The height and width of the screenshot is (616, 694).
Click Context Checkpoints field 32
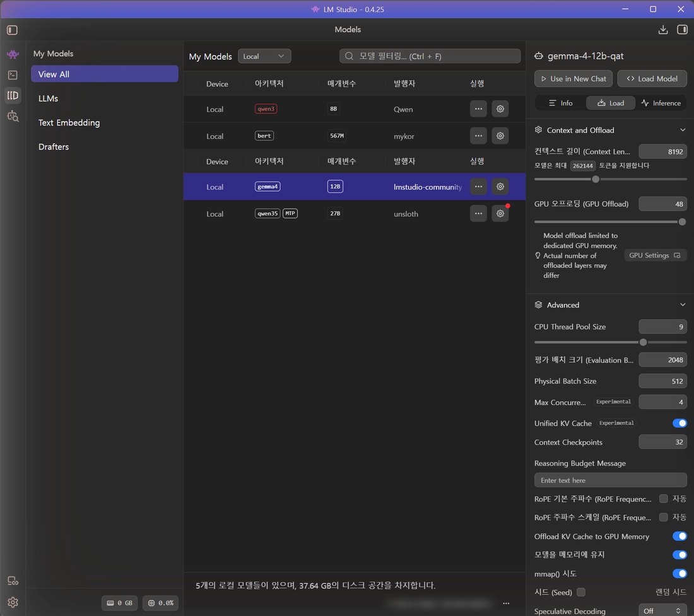point(662,442)
